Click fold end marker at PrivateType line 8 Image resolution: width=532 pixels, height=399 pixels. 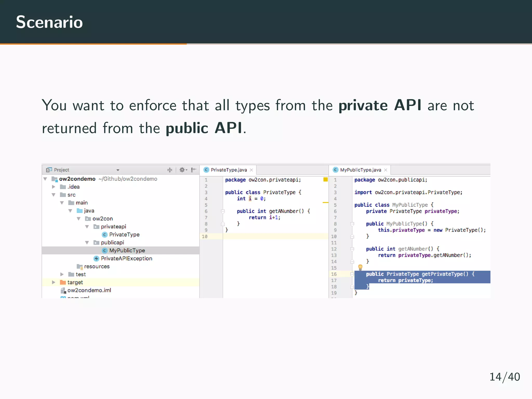pos(223,224)
